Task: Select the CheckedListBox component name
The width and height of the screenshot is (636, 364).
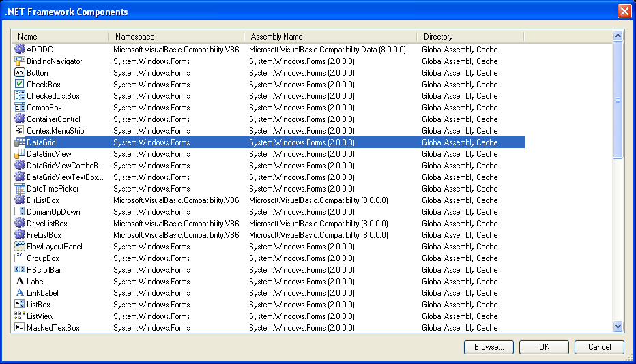Action: [53, 96]
